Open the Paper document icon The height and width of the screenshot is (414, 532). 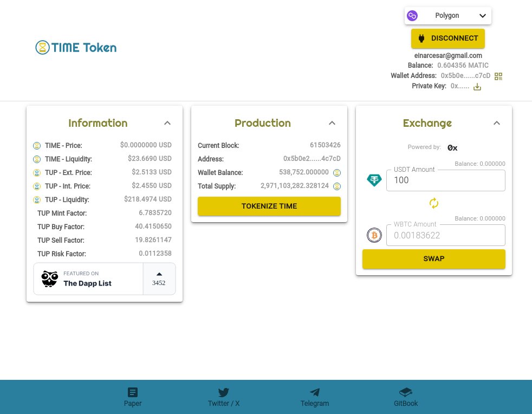coord(133,392)
